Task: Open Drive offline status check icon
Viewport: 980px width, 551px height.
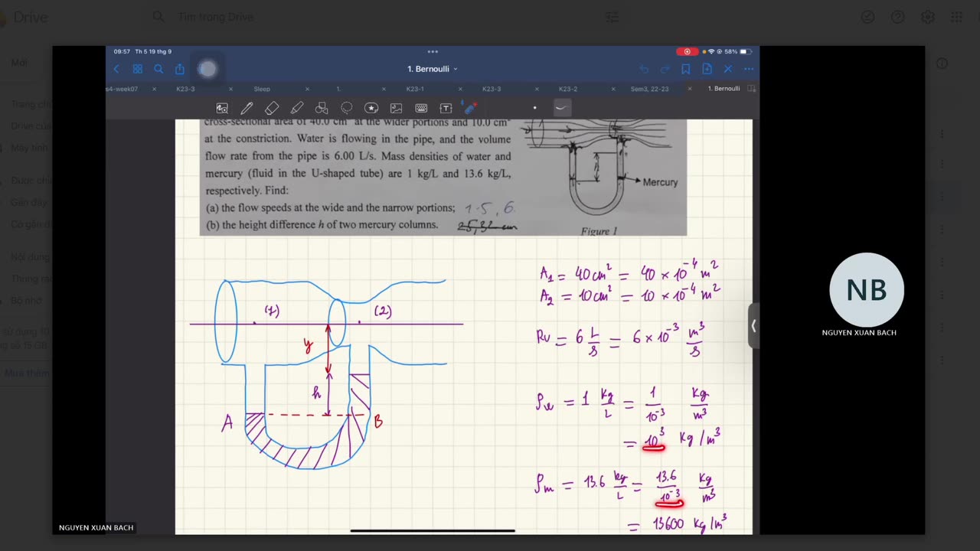Action: click(x=867, y=17)
